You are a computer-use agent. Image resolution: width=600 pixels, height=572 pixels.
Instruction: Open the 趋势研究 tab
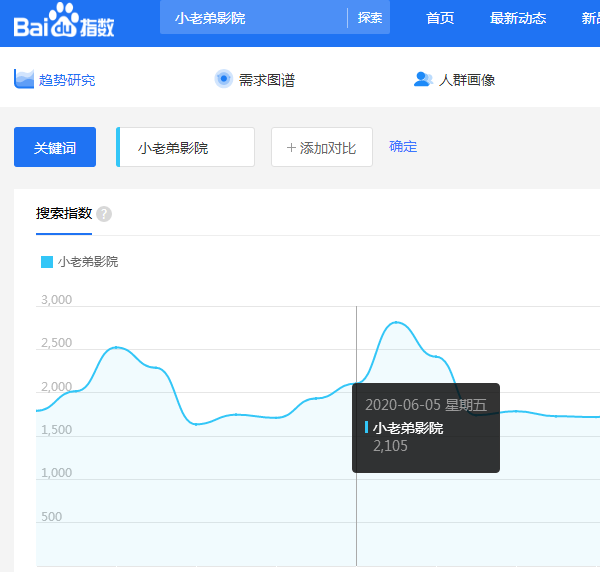[x=54, y=79]
